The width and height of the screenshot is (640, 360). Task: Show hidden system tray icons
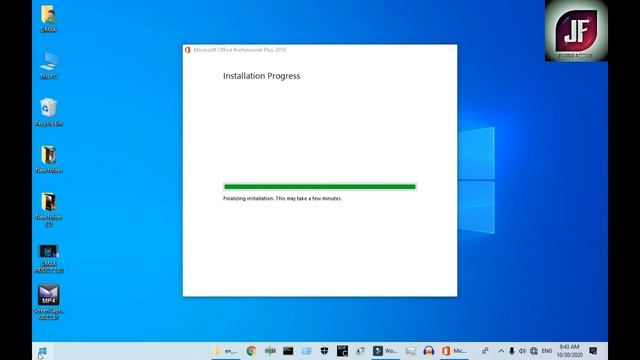pyautogui.click(x=501, y=351)
